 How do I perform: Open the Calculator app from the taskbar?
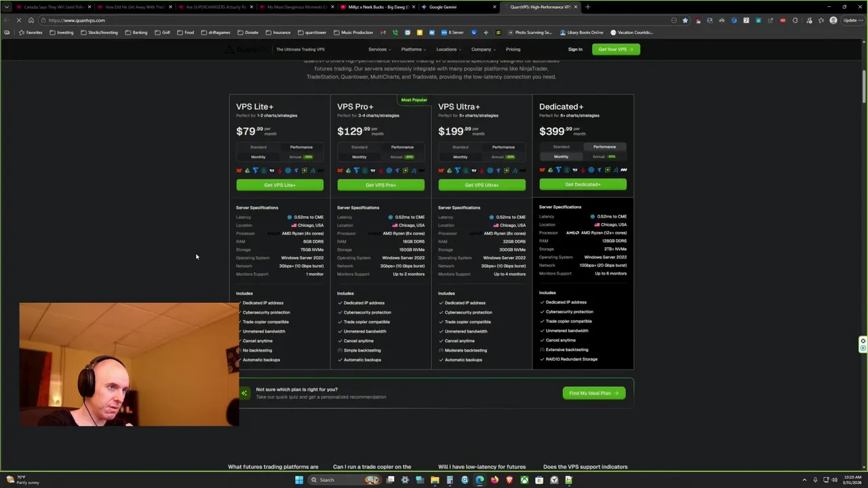coord(450,480)
